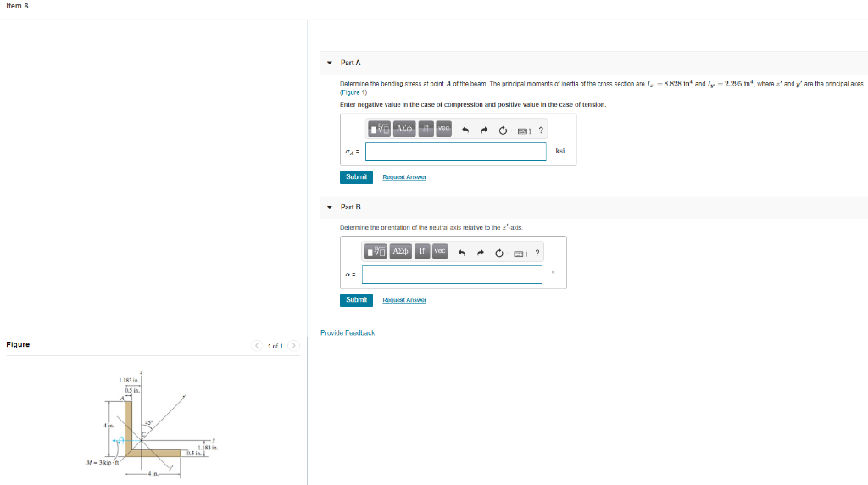868x485 pixels.
Task: Click undo arrow in Part A toolbar
Action: pyautogui.click(x=465, y=130)
